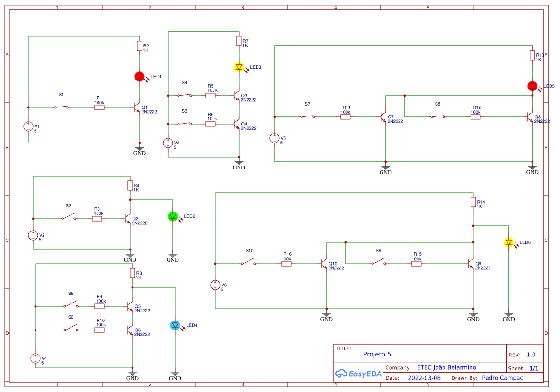Expand details for voltage source V6
Image resolution: width=560 pixels, height=392 pixels.
(217, 285)
